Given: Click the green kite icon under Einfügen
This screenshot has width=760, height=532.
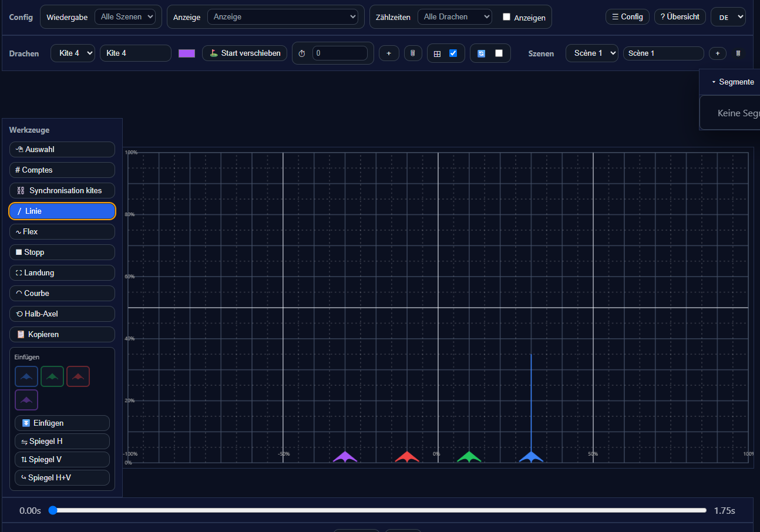Looking at the screenshot, I should pos(52,376).
